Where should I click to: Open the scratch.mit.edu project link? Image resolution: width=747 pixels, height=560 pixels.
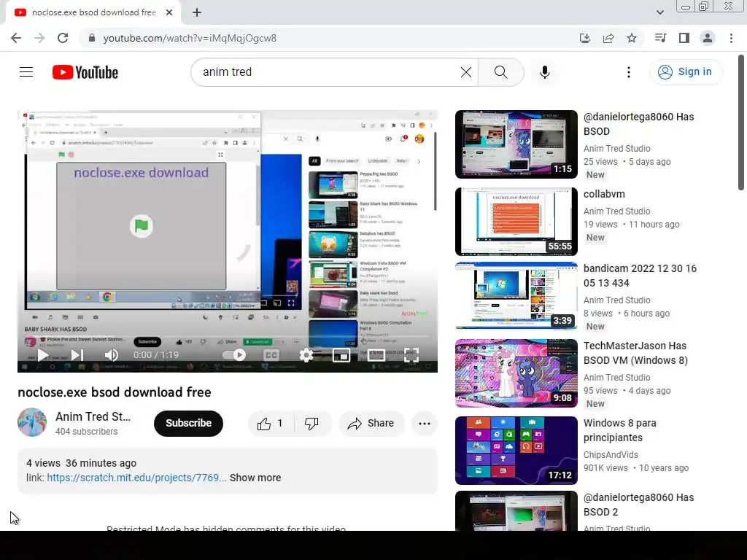pos(136,478)
